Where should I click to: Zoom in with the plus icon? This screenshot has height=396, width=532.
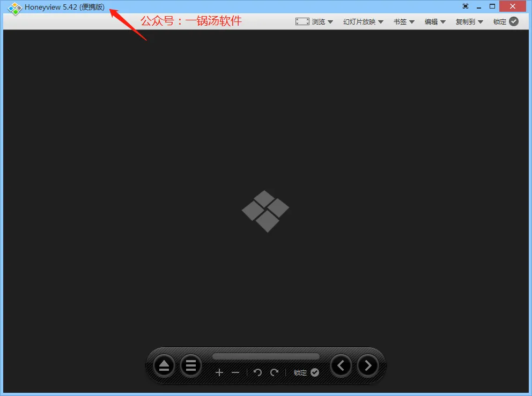click(x=219, y=372)
